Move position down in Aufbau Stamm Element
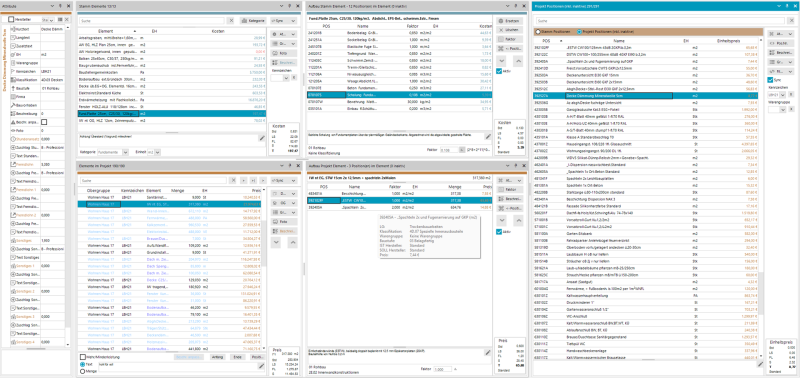Viewport: 800px width, 378px height. point(502,61)
